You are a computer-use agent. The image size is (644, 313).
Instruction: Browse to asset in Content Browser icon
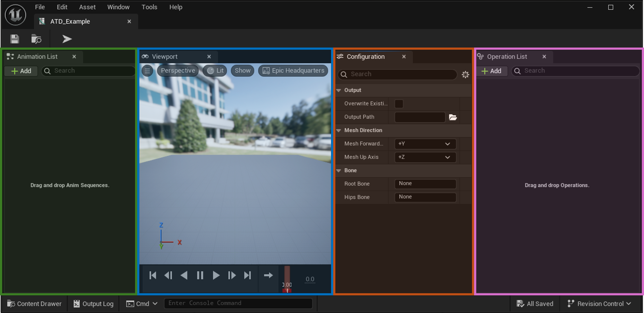click(36, 39)
